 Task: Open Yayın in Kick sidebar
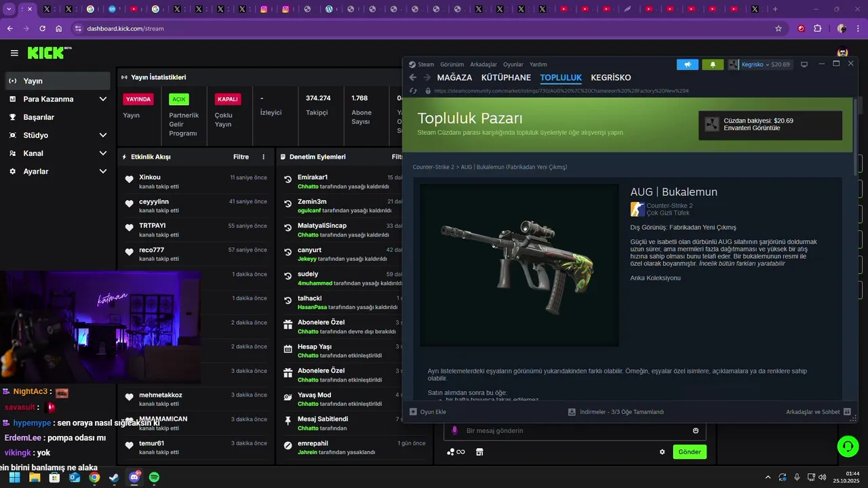pos(57,81)
